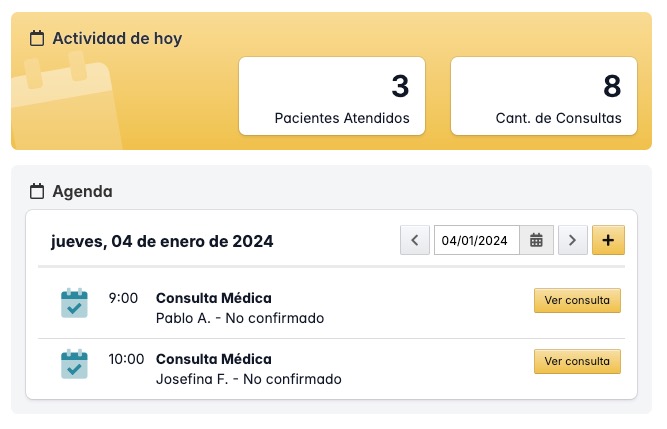This screenshot has width=667, height=429.
Task: Click the 10:00 appointment calendar-check icon
Action: 74,364
